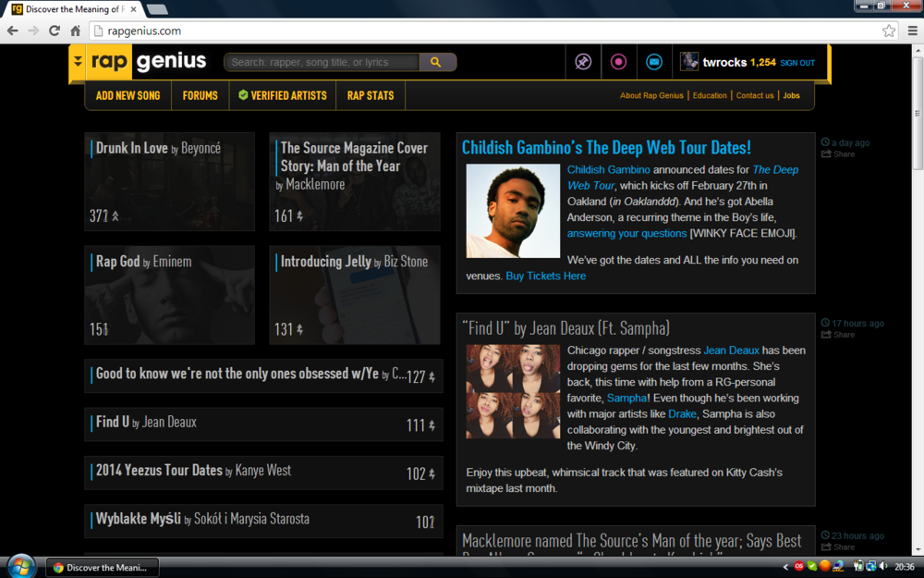Click the rapper search input field
This screenshot has height=578, width=924.
point(323,62)
